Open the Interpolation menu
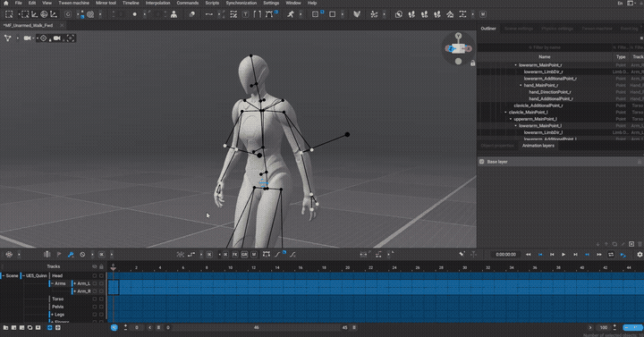The height and width of the screenshot is (337, 644). pos(157,3)
